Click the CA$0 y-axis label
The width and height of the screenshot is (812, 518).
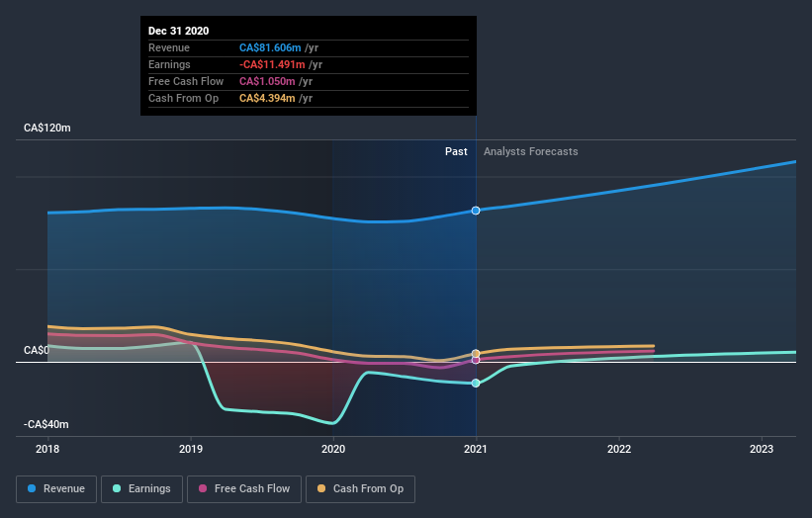[x=37, y=350]
